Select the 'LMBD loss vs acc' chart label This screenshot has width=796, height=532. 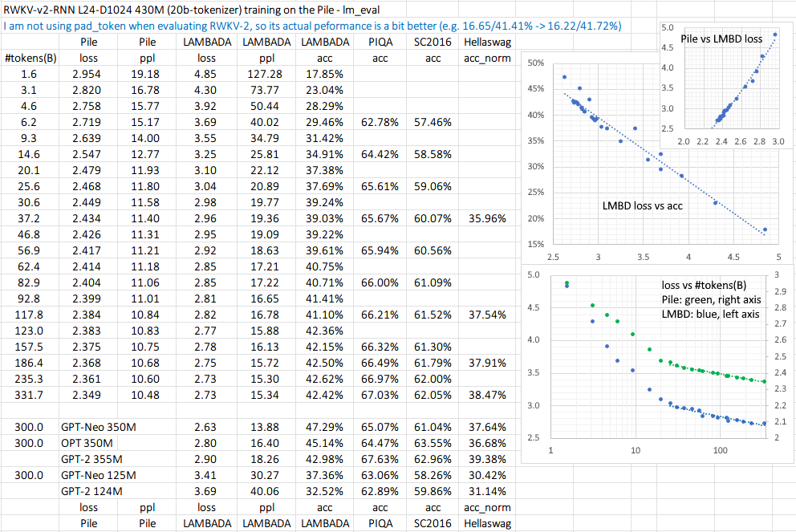point(642,206)
